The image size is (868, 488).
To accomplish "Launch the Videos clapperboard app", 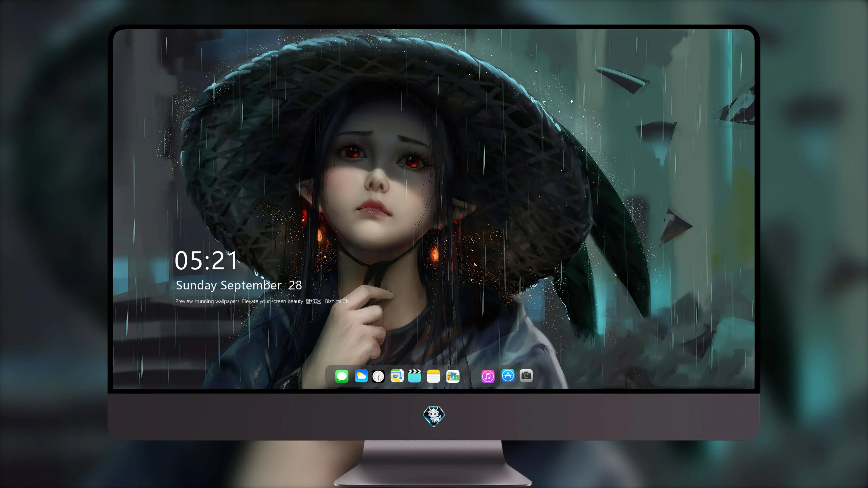I will click(x=415, y=376).
